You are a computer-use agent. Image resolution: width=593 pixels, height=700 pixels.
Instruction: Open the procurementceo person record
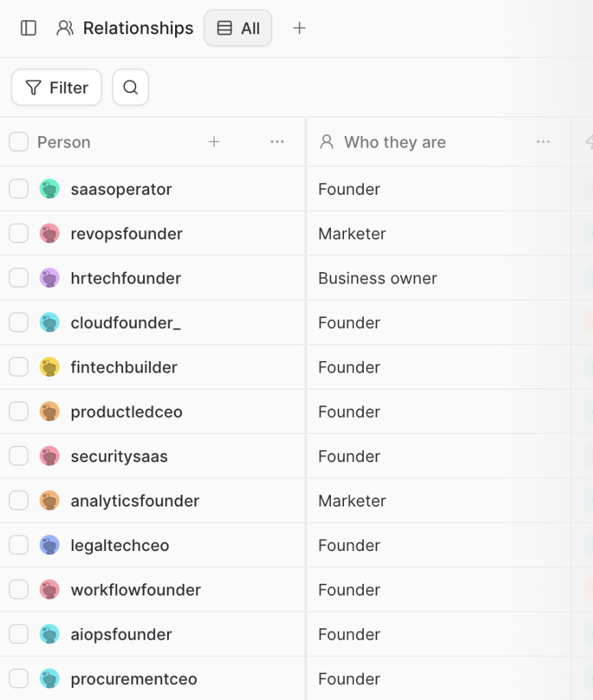[133, 679]
